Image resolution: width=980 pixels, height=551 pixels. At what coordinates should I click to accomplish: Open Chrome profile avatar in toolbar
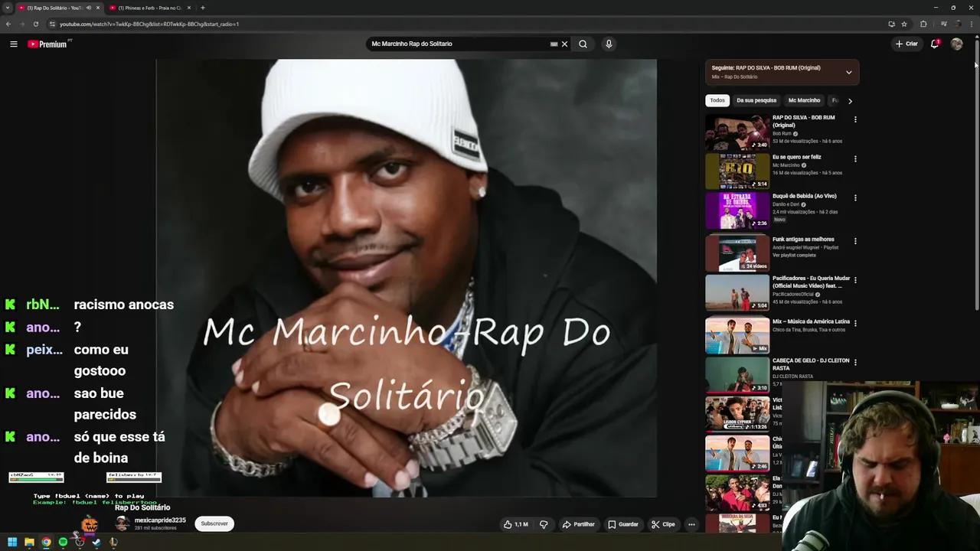tap(959, 24)
